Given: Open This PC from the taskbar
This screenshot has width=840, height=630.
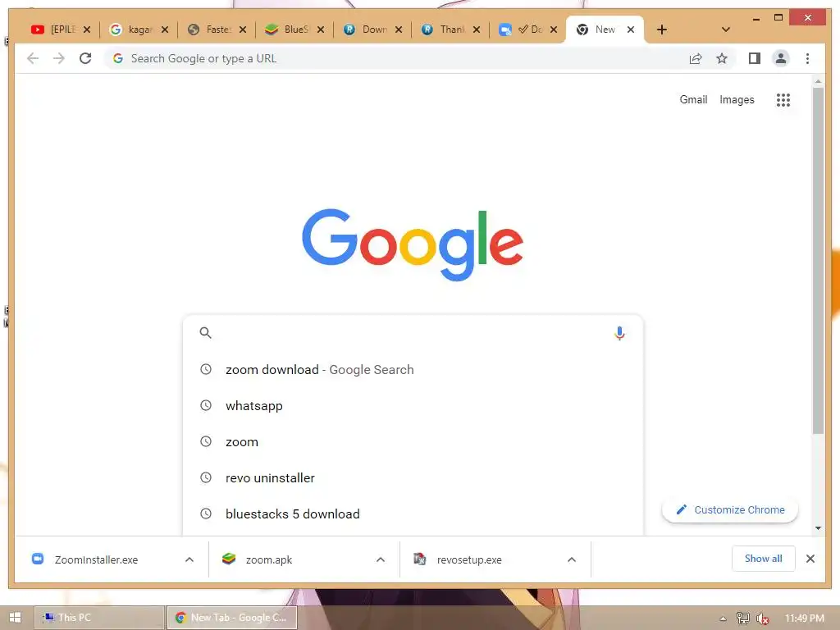Looking at the screenshot, I should 99,618.
